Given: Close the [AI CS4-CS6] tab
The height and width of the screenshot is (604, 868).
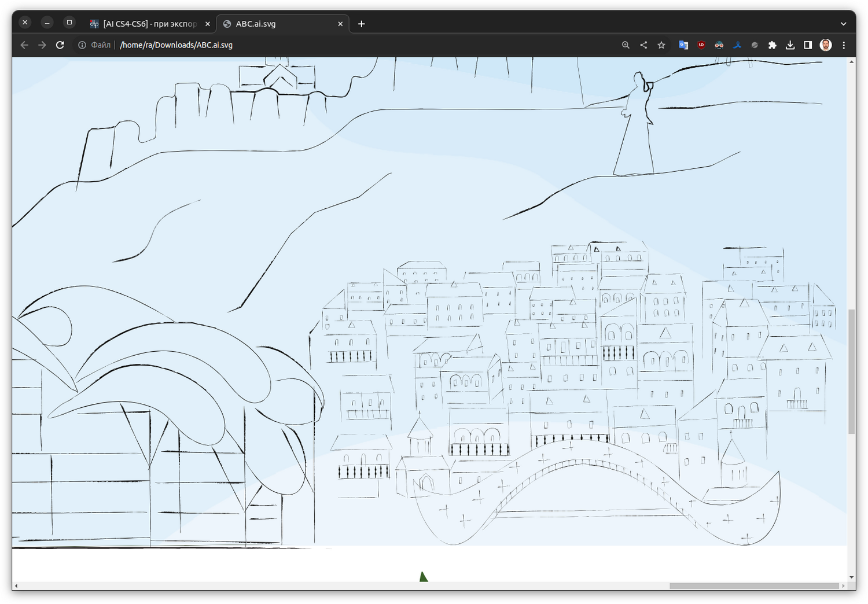Looking at the screenshot, I should (208, 24).
